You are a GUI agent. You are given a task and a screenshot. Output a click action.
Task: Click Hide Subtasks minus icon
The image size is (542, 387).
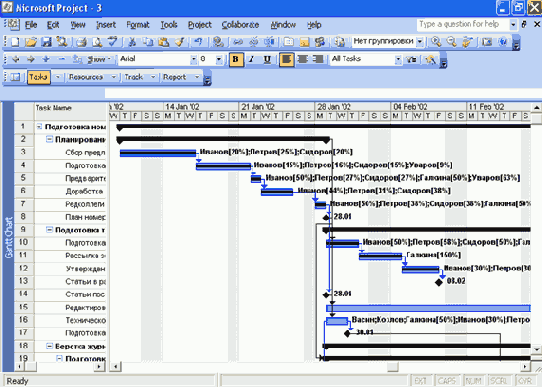[x=62, y=59]
